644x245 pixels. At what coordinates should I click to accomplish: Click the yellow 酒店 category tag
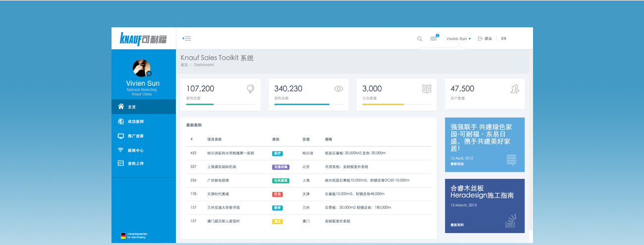[277, 221]
